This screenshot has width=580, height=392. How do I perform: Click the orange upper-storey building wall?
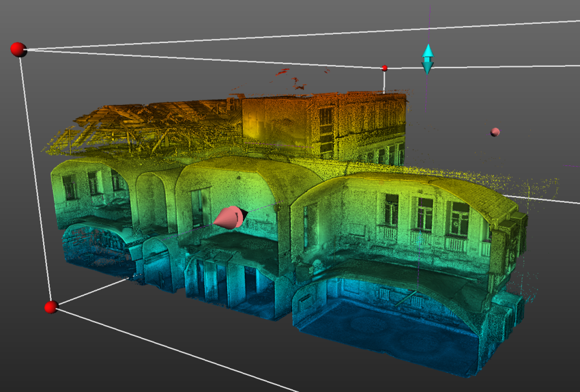coord(272,122)
